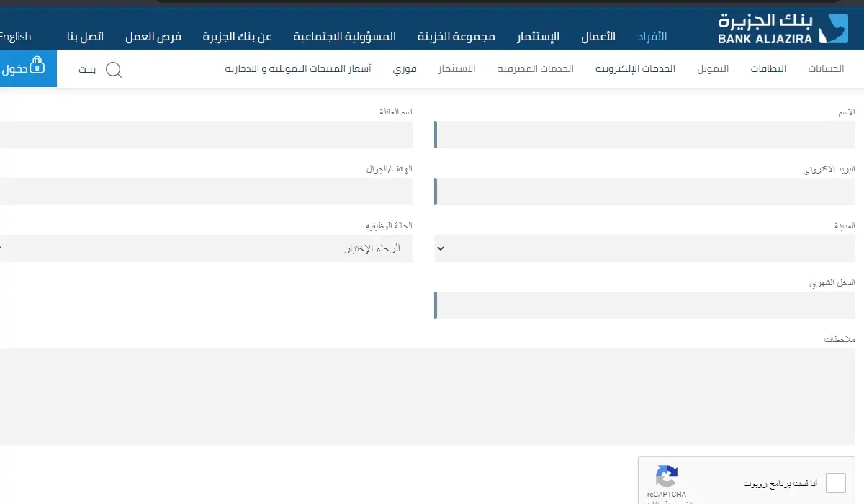
Task: Select the الأفراد top menu
Action: click(652, 37)
